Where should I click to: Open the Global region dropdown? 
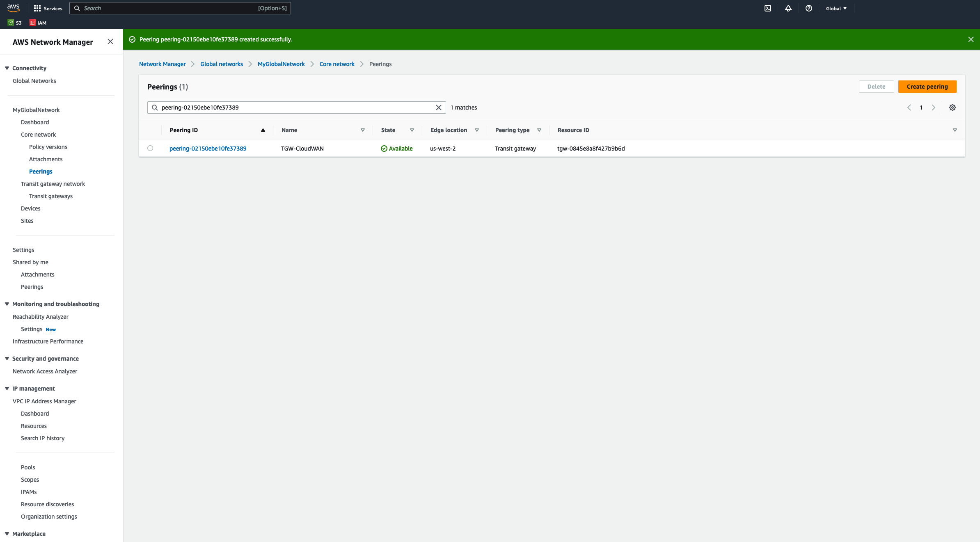(836, 8)
